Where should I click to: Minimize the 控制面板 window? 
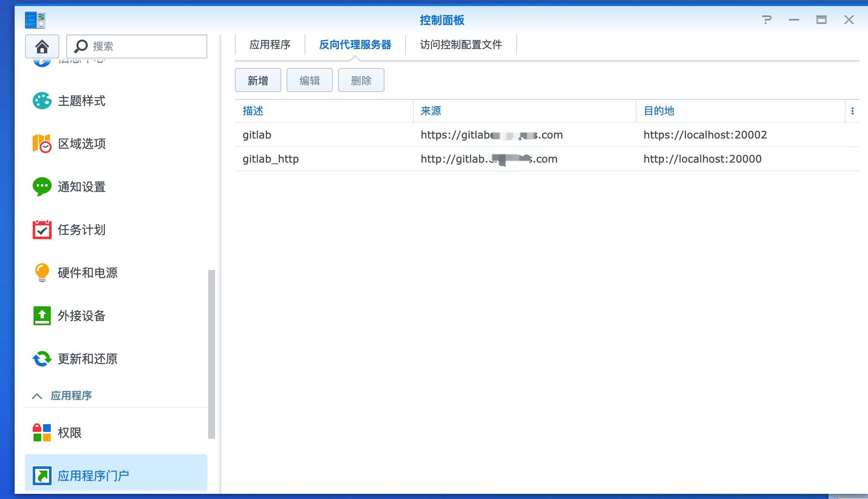794,20
